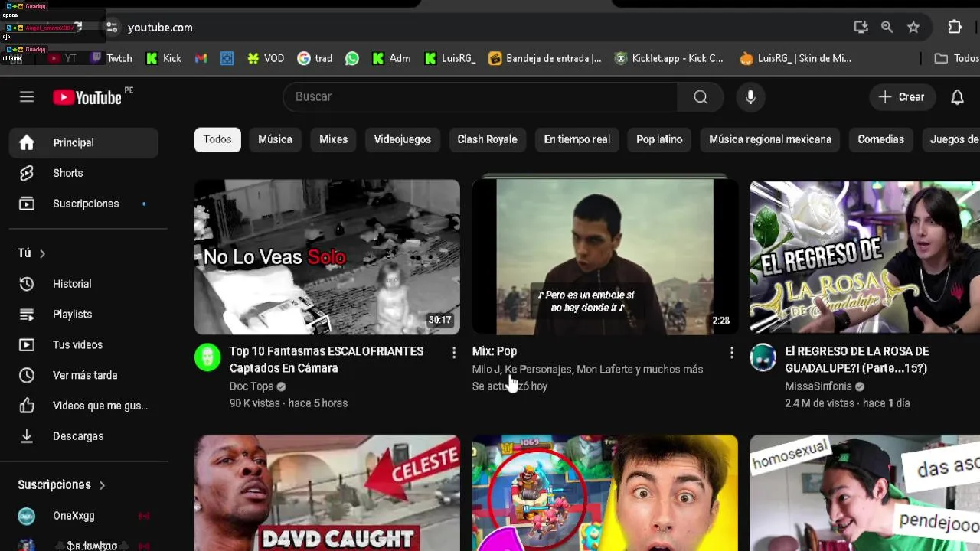Open Playlists from the sidebar
Screen dimensions: 980x551
coord(83,315)
